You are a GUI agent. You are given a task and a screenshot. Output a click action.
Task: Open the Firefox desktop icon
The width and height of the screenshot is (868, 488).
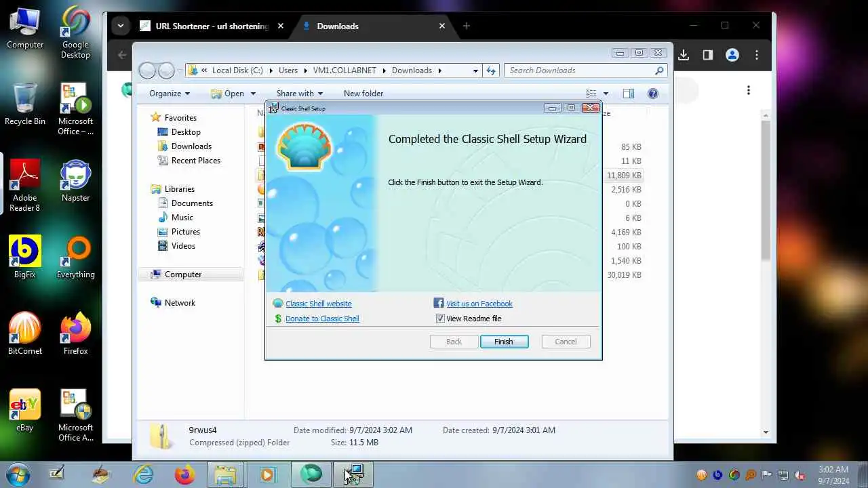coord(75,334)
